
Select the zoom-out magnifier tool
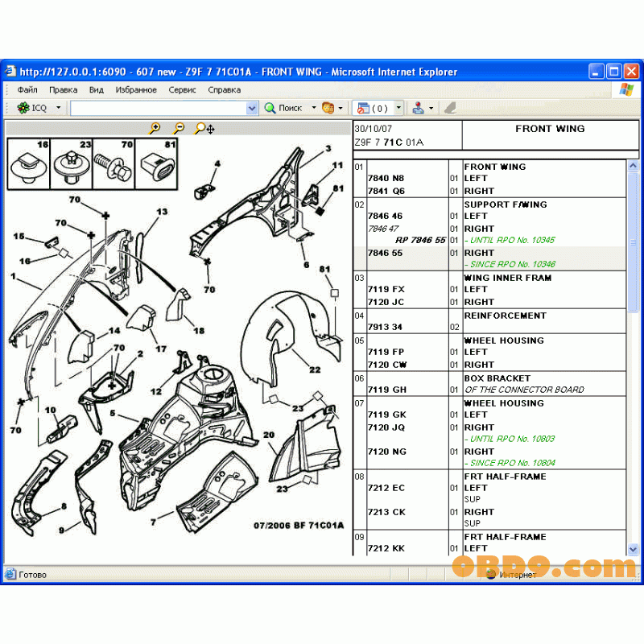pos(179,129)
